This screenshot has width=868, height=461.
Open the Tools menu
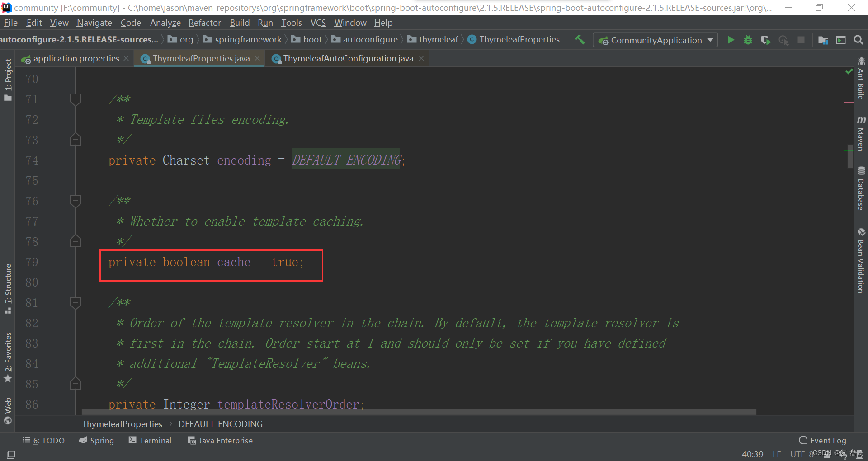click(x=291, y=23)
